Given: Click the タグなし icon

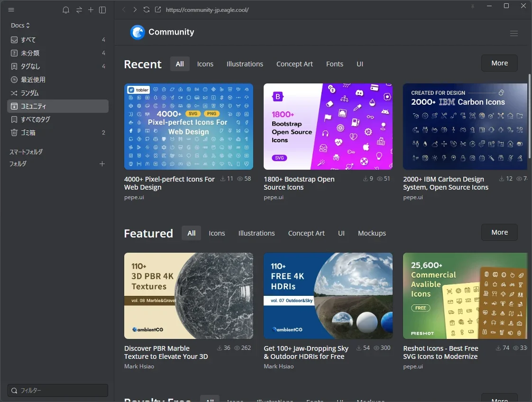Looking at the screenshot, I should [x=14, y=66].
